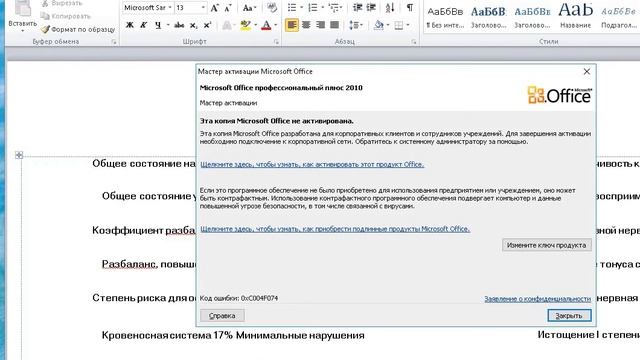This screenshot has width=640, height=360.
Task: Start a numbered list
Action: pyautogui.click(x=313, y=8)
